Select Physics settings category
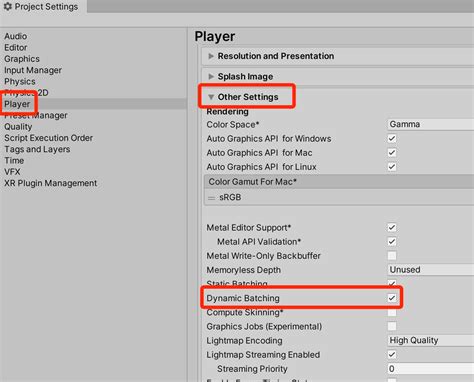Image resolution: width=474 pixels, height=382 pixels. click(20, 81)
